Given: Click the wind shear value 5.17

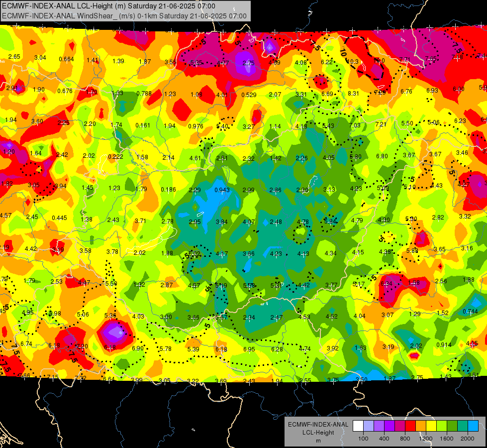Looking at the screenshot, I should tap(359, 284).
